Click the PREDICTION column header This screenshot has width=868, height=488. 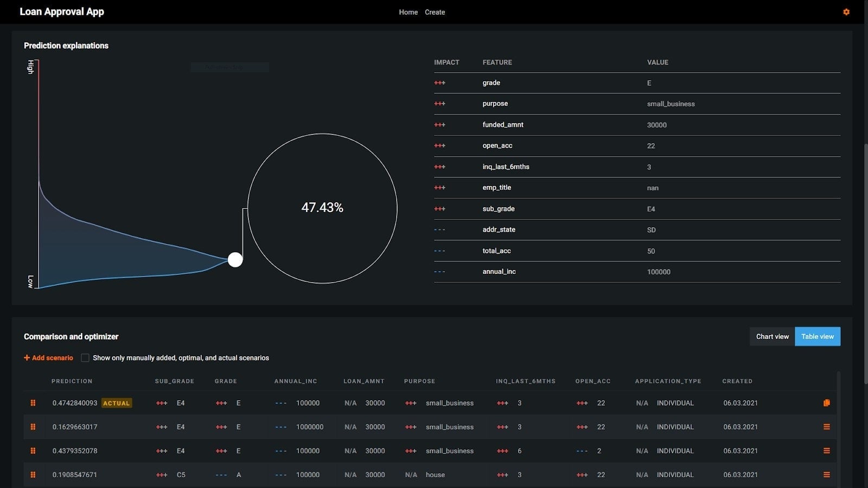point(72,381)
